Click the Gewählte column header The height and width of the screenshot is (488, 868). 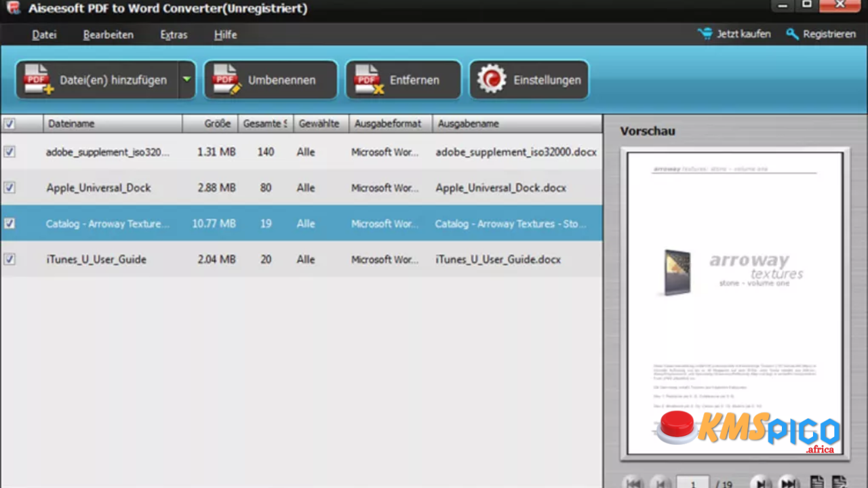pos(321,123)
